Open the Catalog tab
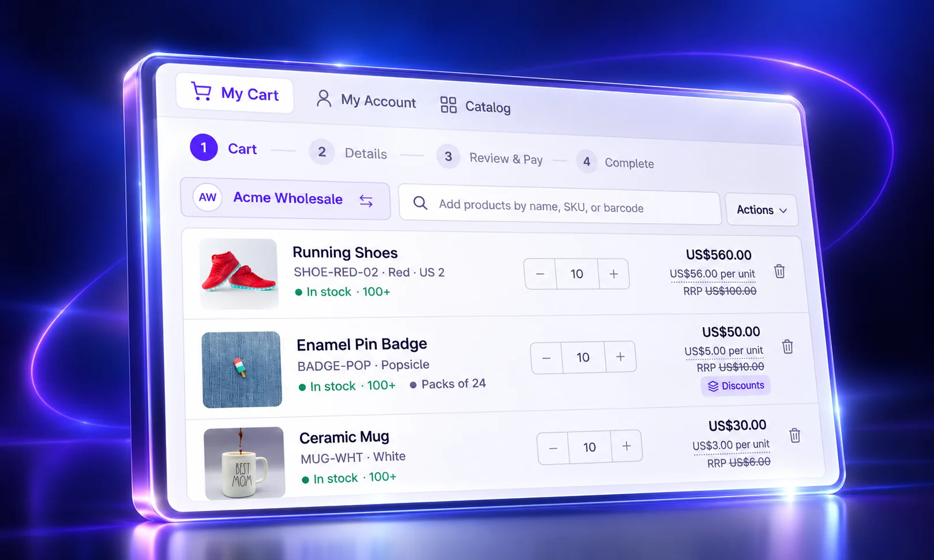The width and height of the screenshot is (934, 560). pyautogui.click(x=475, y=106)
